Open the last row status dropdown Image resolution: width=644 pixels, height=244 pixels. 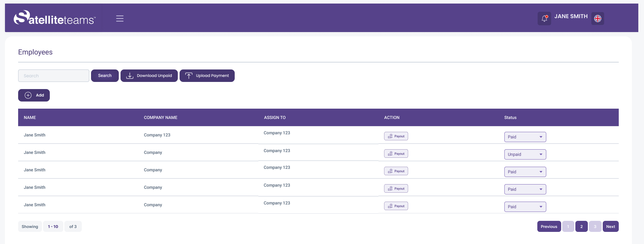click(x=525, y=207)
